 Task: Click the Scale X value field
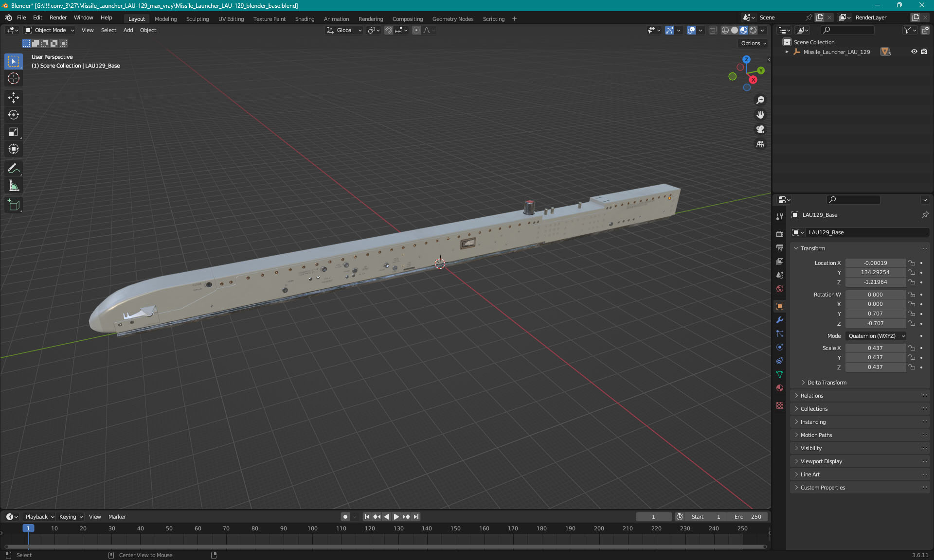(875, 348)
